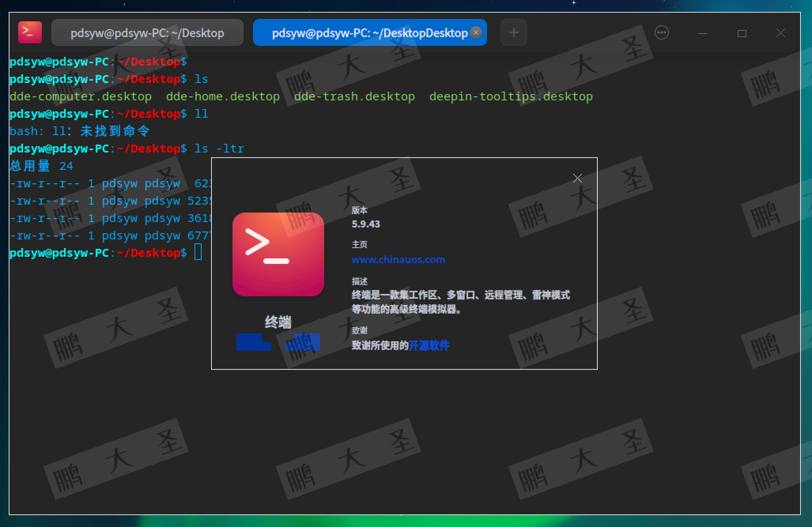Click the 终端 app name under the icon
Image resolution: width=812 pixels, height=527 pixels.
[278, 322]
